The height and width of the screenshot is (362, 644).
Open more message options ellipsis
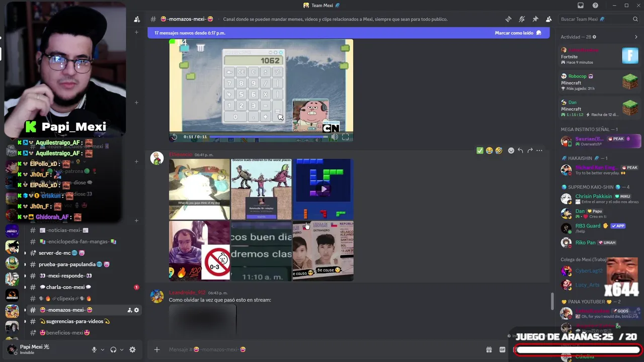[x=539, y=150]
